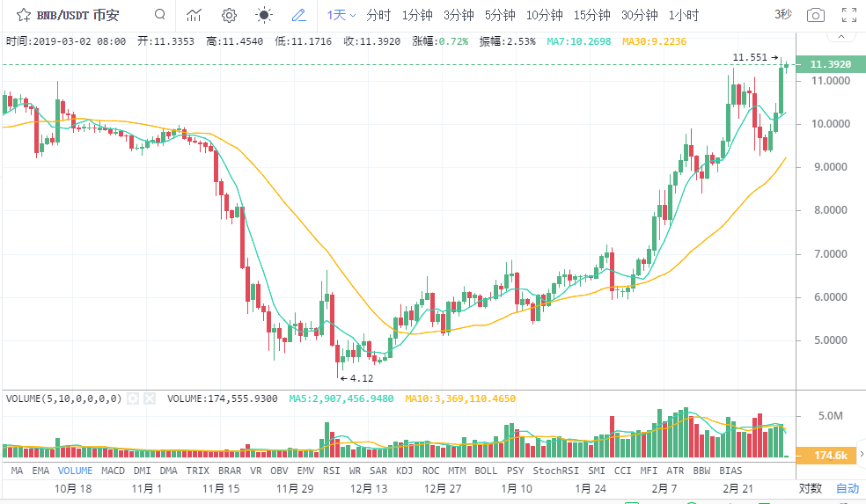Image resolution: width=866 pixels, height=504 pixels.
Task: Enter fullscreen mode with expand icon
Action: point(849,15)
